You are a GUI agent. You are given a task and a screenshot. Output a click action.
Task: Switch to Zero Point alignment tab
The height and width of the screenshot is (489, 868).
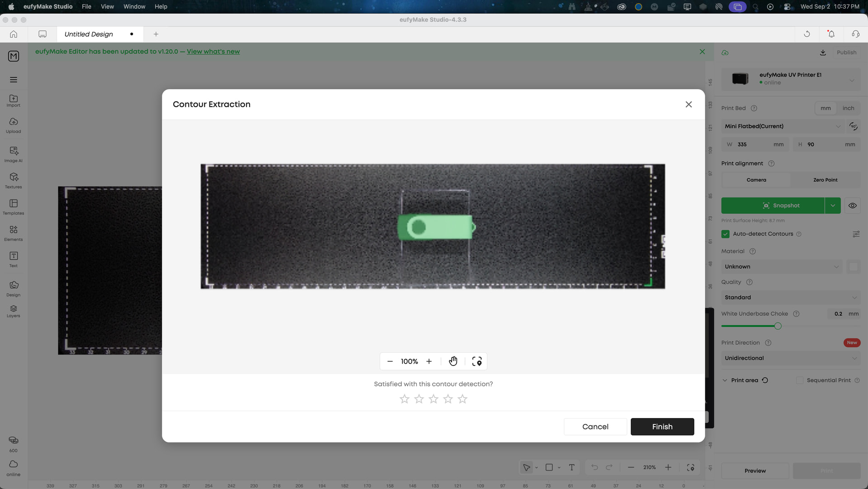pyautogui.click(x=826, y=180)
